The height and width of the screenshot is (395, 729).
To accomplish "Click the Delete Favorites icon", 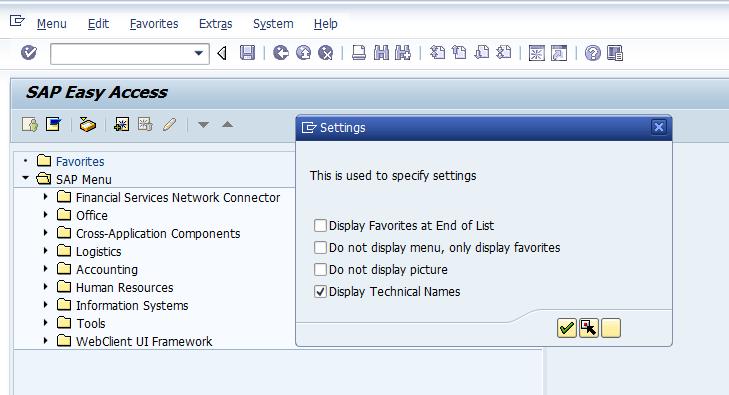I will pyautogui.click(x=145, y=125).
